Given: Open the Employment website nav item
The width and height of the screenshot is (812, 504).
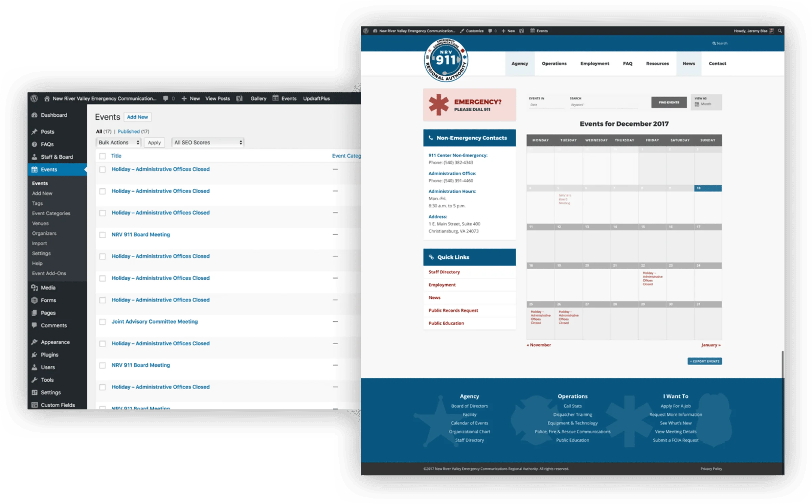Looking at the screenshot, I should click(x=594, y=63).
